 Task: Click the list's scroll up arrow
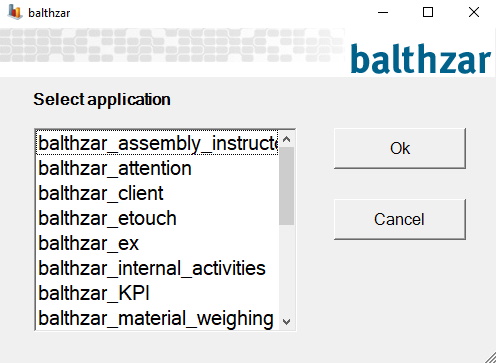coord(286,139)
